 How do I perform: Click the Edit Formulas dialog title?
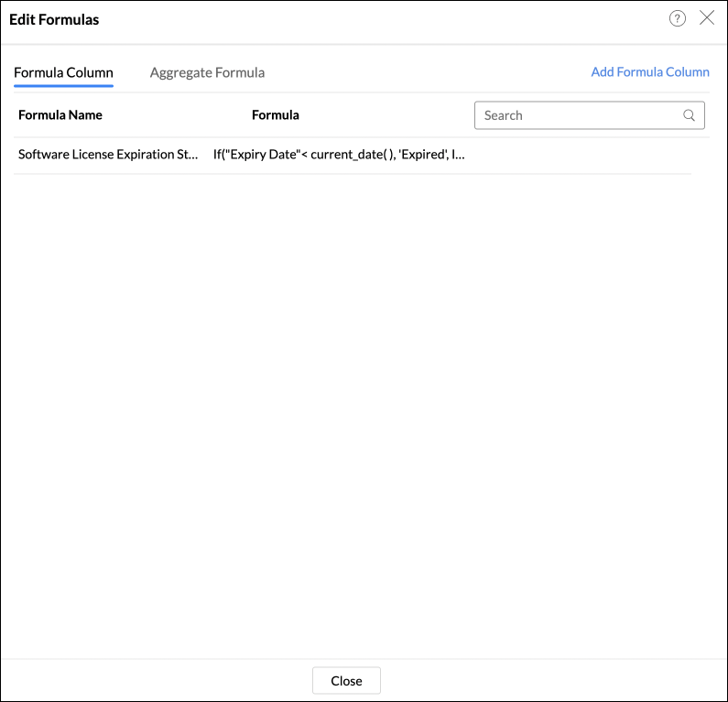(x=54, y=19)
